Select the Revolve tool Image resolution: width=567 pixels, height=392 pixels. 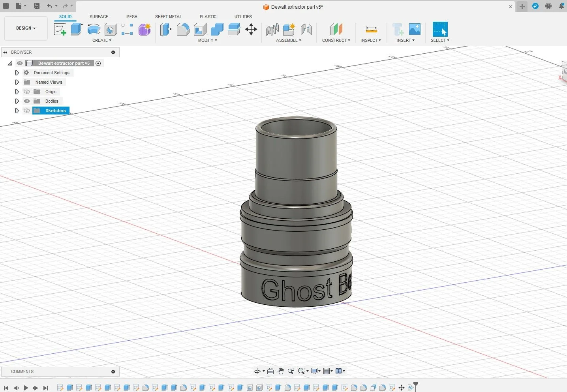(x=94, y=29)
